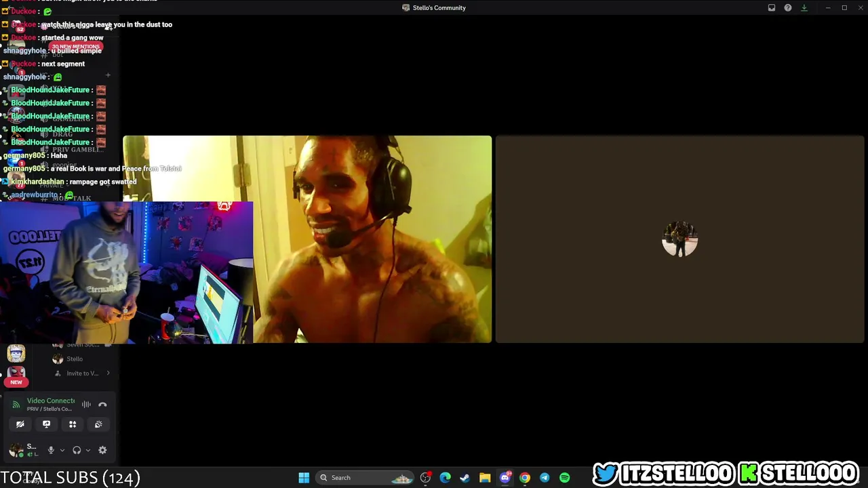Open your user avatar status panel
Viewport: 868px width, 488px height.
pos(16,450)
